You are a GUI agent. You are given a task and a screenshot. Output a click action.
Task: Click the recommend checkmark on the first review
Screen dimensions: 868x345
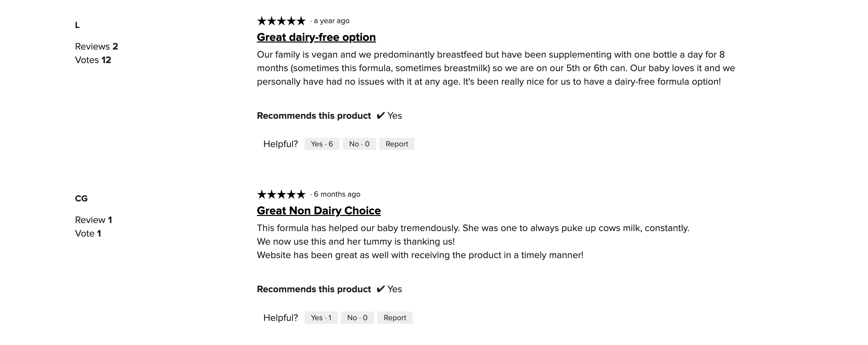tap(381, 116)
